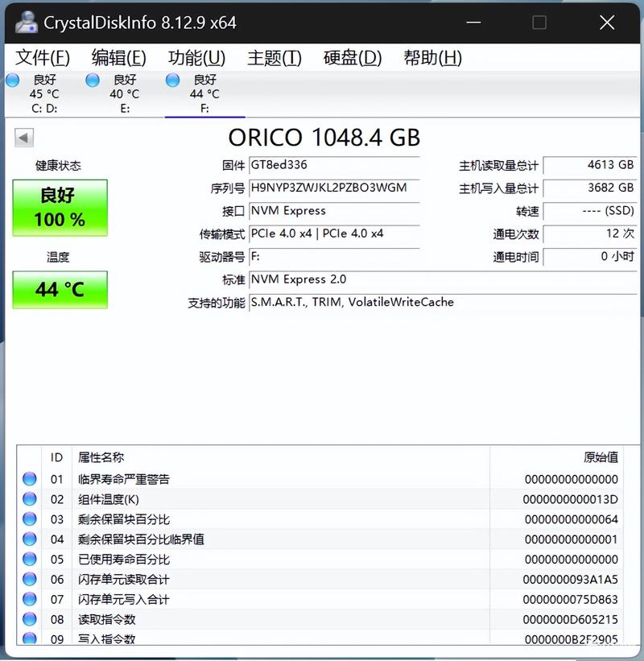Select the 组件温度(K) attribute row

click(x=320, y=499)
